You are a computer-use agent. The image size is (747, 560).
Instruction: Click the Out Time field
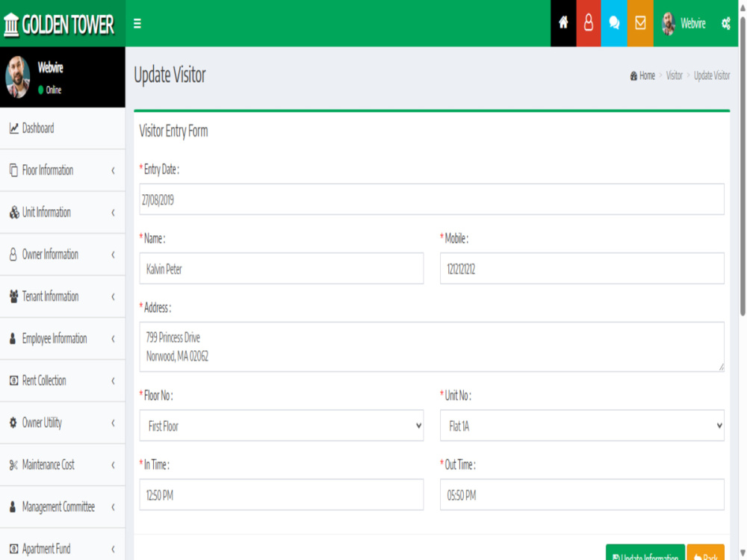(582, 495)
